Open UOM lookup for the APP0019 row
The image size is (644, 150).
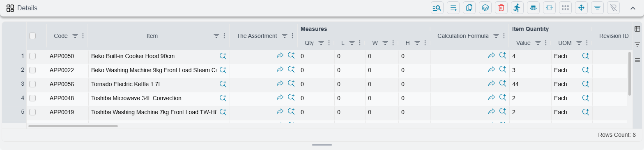coord(586,112)
